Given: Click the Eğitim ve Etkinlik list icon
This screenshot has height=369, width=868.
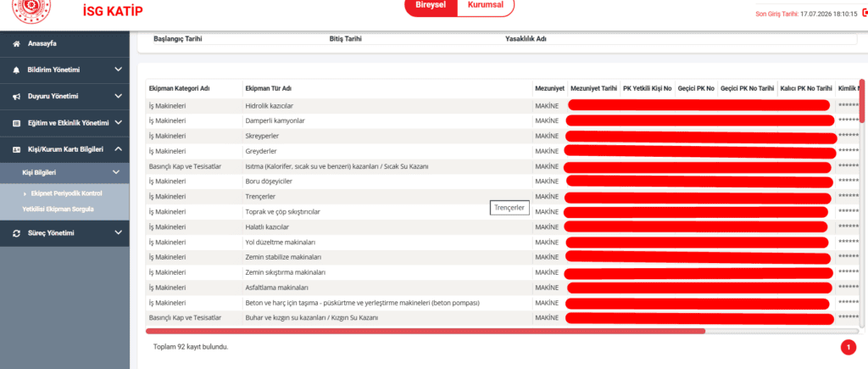Looking at the screenshot, I should [x=16, y=123].
